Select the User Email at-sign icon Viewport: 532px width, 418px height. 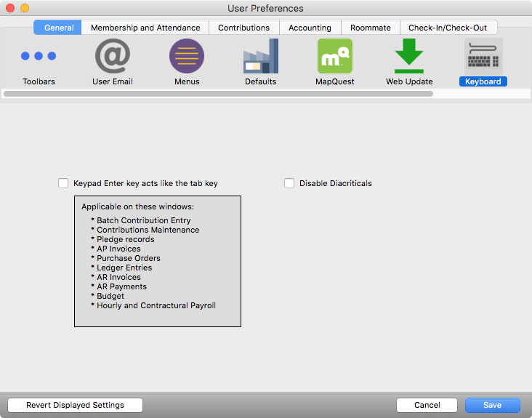point(112,57)
